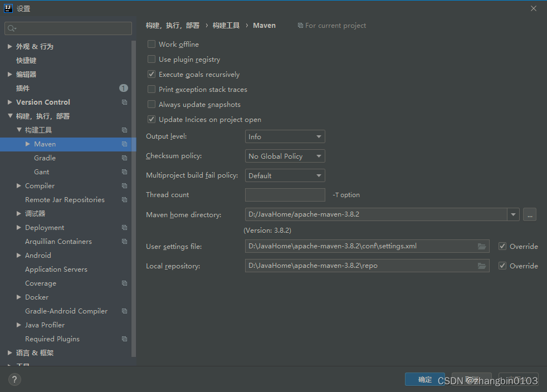Click the IntelliJ IDEA logo in title bar
Screen dimensions: 547x392
[8, 8]
